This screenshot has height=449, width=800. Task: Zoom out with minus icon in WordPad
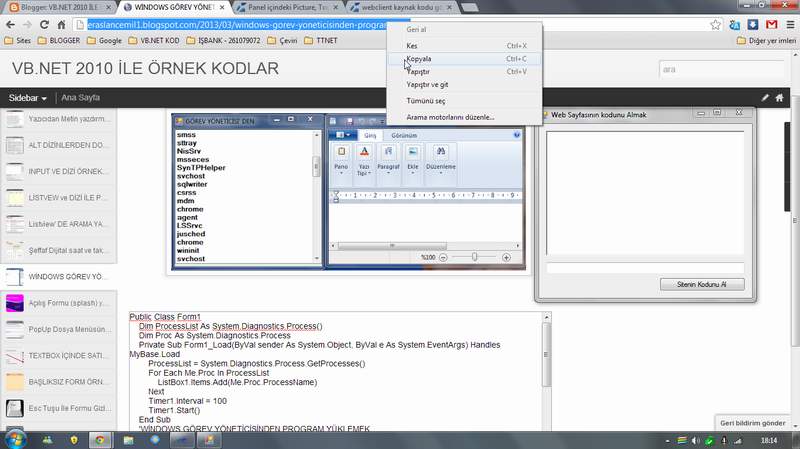443,258
